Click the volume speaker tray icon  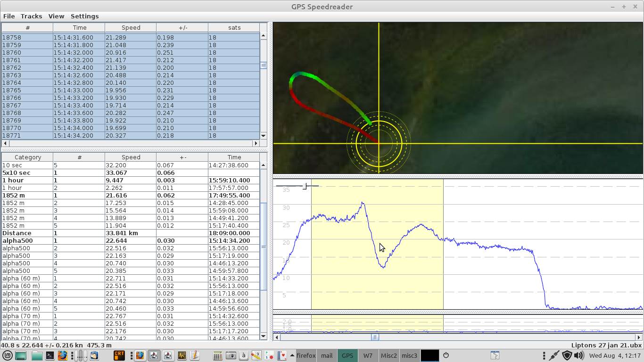[x=578, y=356]
